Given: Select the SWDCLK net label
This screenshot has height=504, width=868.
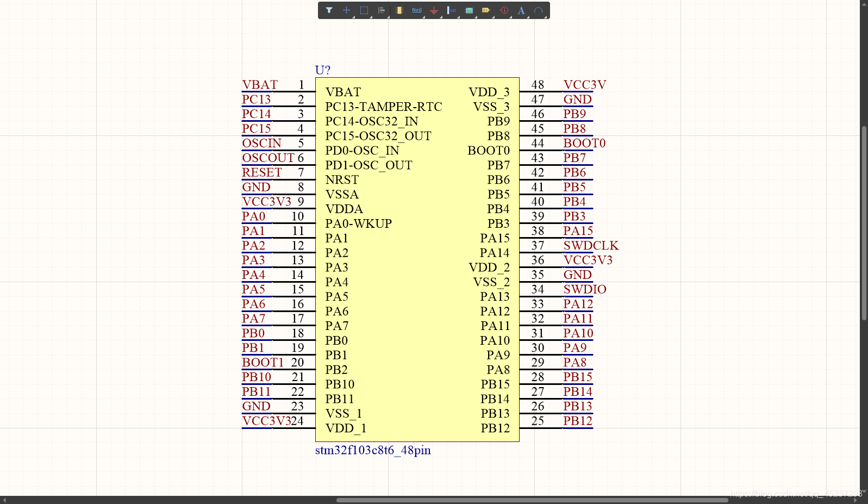Looking at the screenshot, I should (590, 246).
